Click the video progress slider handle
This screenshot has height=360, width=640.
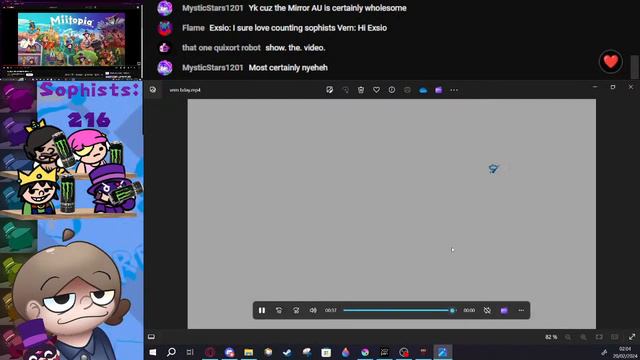[x=452, y=311]
